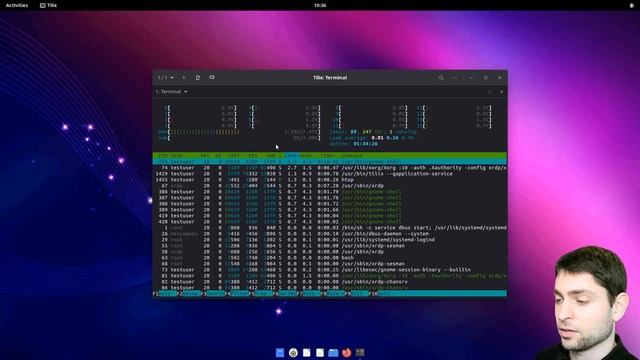Close the terminal pane with its X icon
The width and height of the screenshot is (640, 360).
pyautogui.click(x=502, y=92)
